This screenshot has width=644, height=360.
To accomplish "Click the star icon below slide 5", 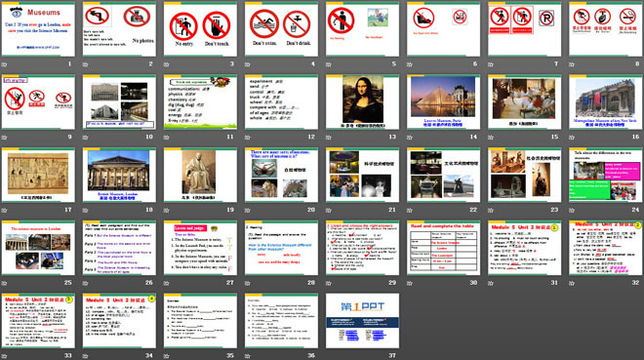I will 329,64.
